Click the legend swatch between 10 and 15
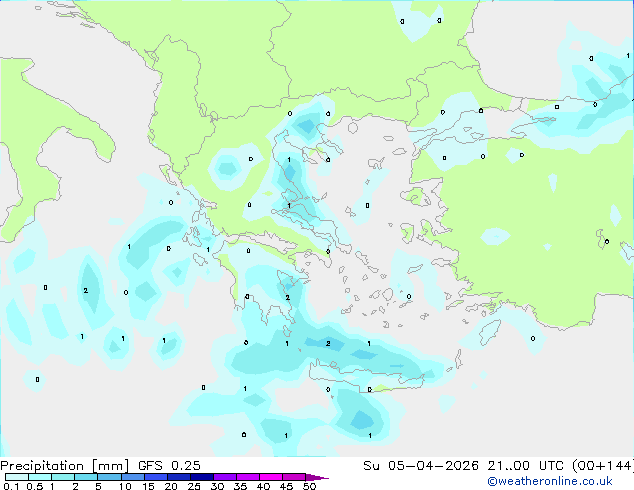Screen dimensions: 634x490 132,477
